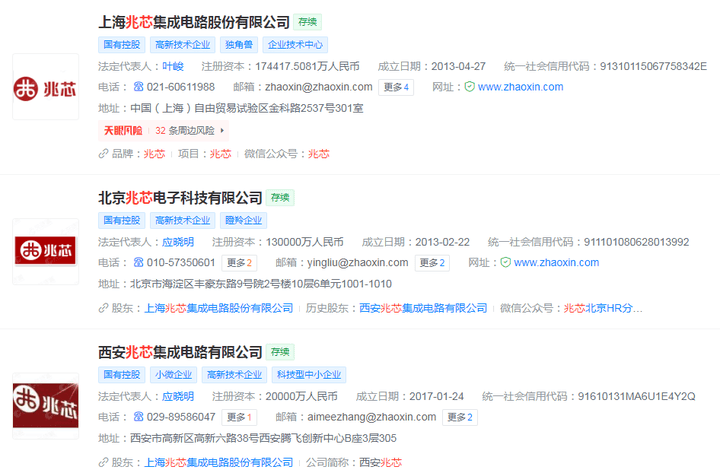Open the 项目 兆芯 link
Screen dimensions: 720x473
220,154
